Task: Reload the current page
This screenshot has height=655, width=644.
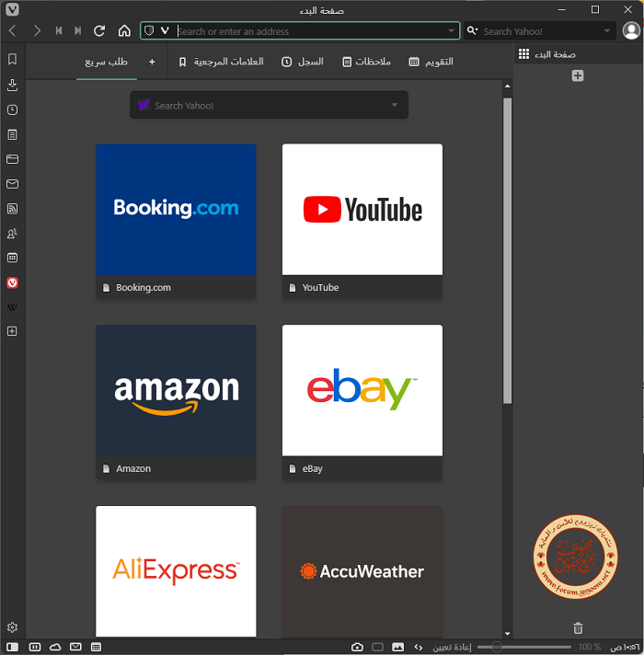Action: pyautogui.click(x=99, y=30)
